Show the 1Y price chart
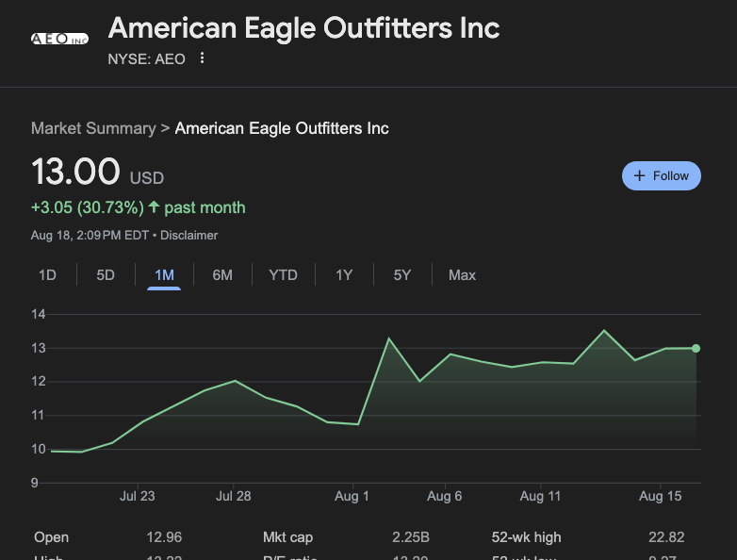 344,275
